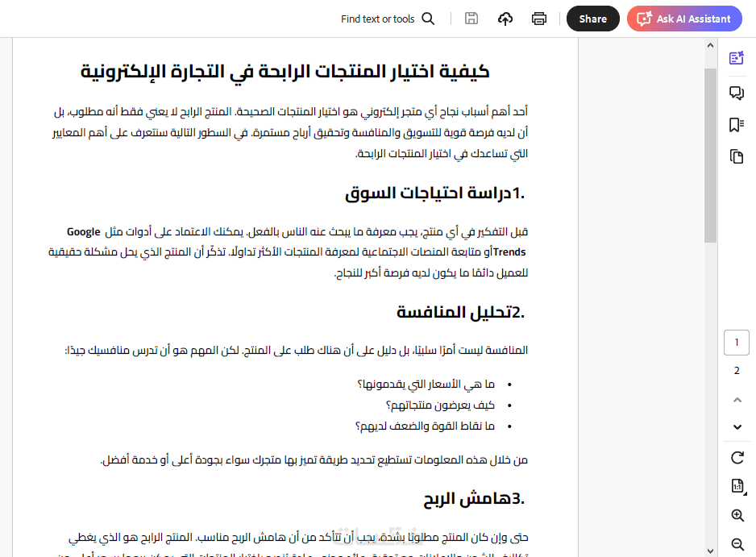Open the bookmarks panel icon
Image resolution: width=756 pixels, height=557 pixels.
pos(736,125)
